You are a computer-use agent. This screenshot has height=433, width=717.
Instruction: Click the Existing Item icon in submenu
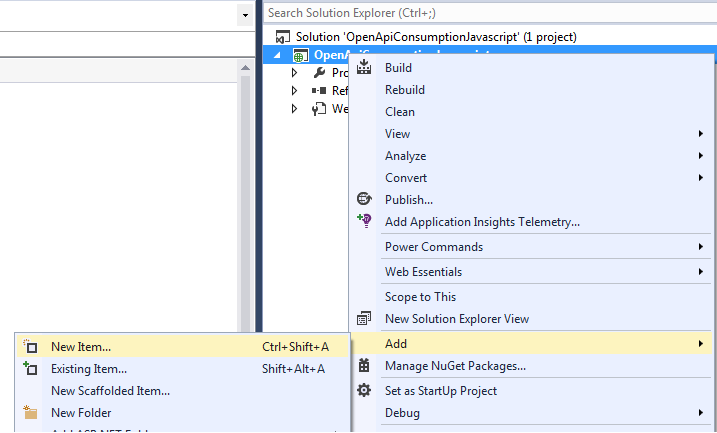(30, 369)
